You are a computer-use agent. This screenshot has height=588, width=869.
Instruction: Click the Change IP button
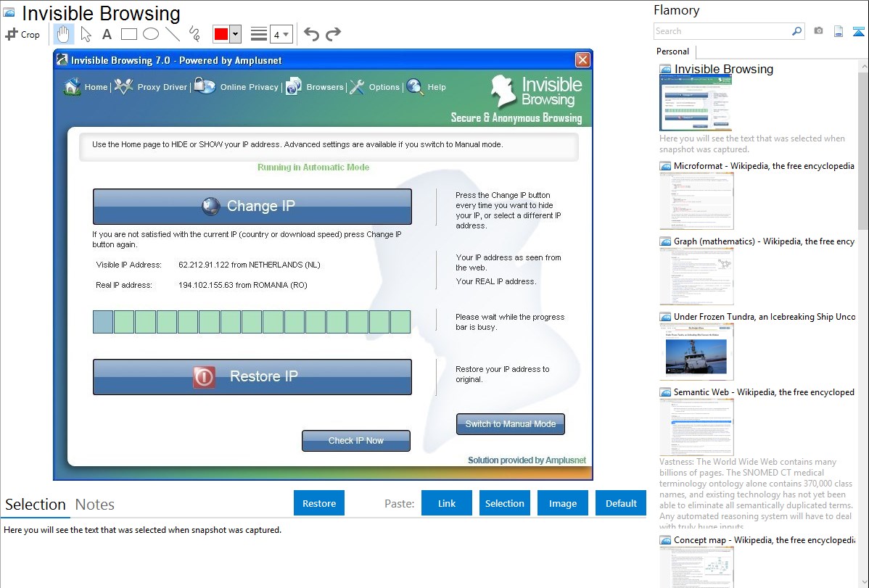(252, 207)
